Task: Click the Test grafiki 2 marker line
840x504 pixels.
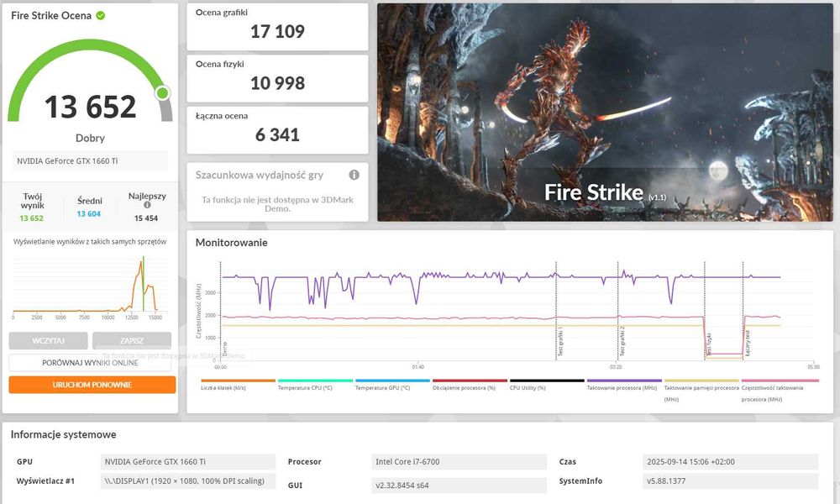Action: click(x=617, y=311)
